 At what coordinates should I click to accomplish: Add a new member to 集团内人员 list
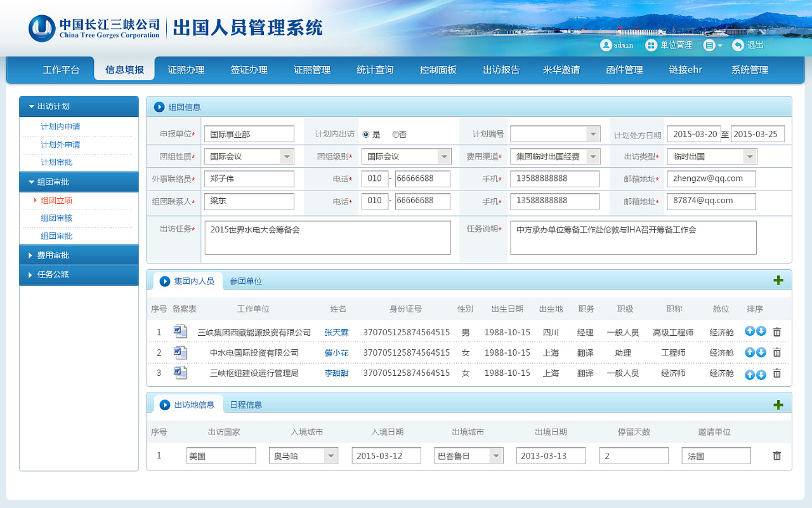777,281
